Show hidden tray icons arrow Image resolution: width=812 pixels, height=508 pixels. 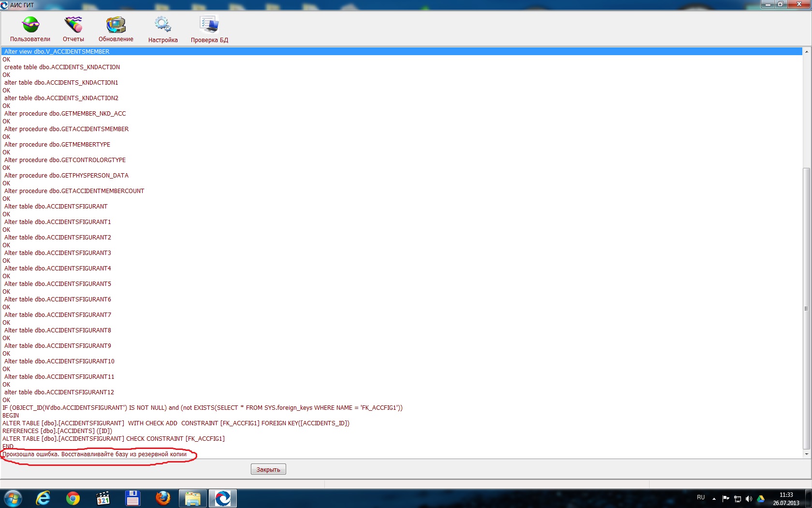pyautogui.click(x=714, y=499)
